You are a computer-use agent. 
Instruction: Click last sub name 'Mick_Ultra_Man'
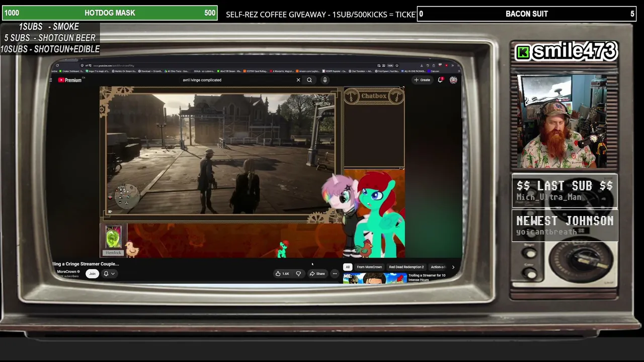pos(549,197)
